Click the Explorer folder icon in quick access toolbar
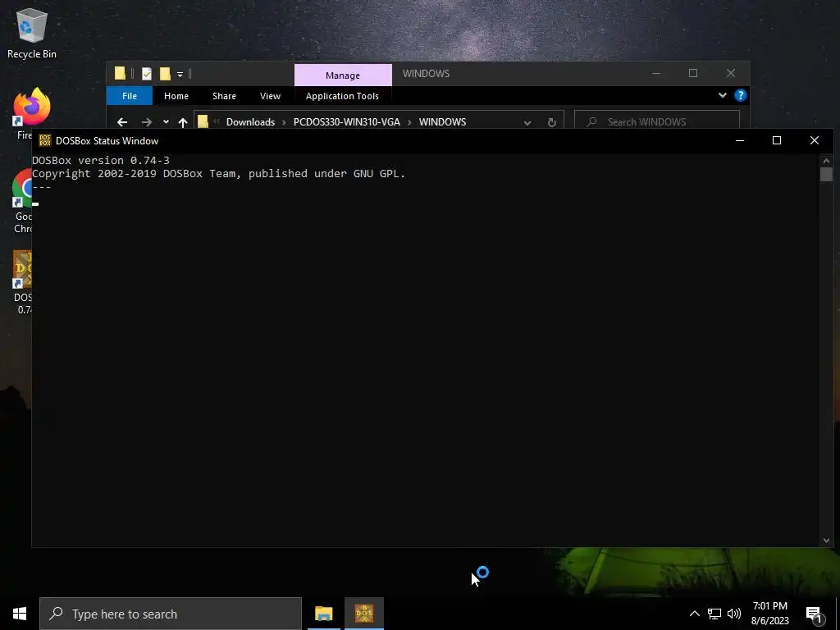Screen dimensions: 840x630 (120, 73)
